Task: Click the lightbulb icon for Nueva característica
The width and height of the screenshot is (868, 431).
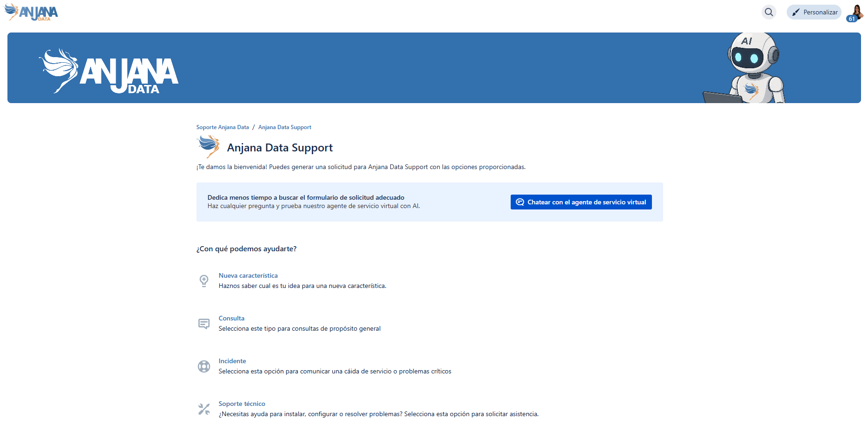Action: coord(204,281)
